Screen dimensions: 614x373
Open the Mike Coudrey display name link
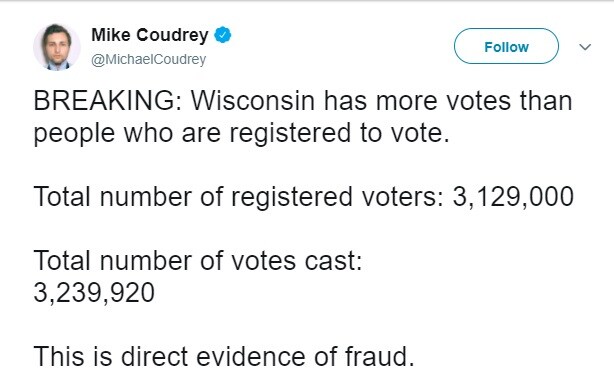[150, 35]
